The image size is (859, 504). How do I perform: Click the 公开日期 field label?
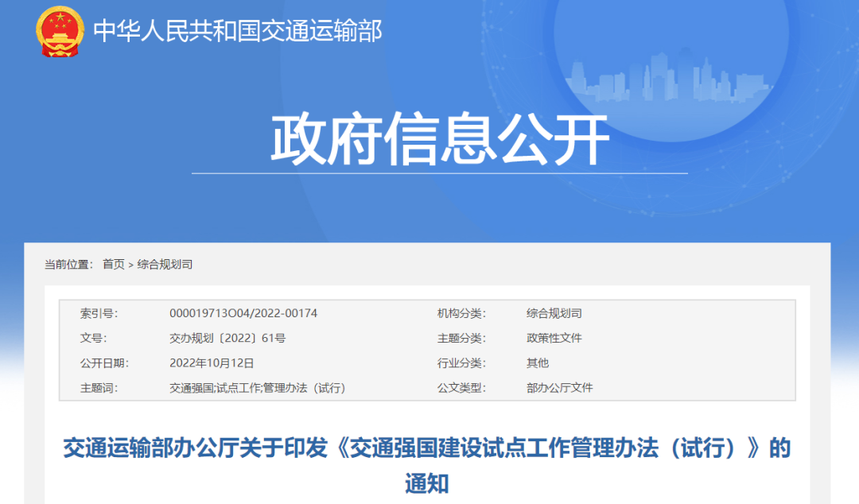point(104,362)
